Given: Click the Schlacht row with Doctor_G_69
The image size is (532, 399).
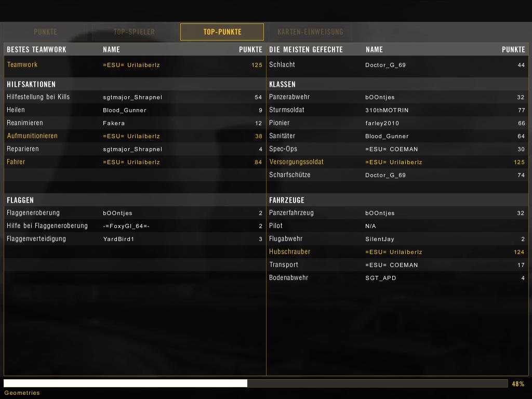Looking at the screenshot, I should point(397,65).
